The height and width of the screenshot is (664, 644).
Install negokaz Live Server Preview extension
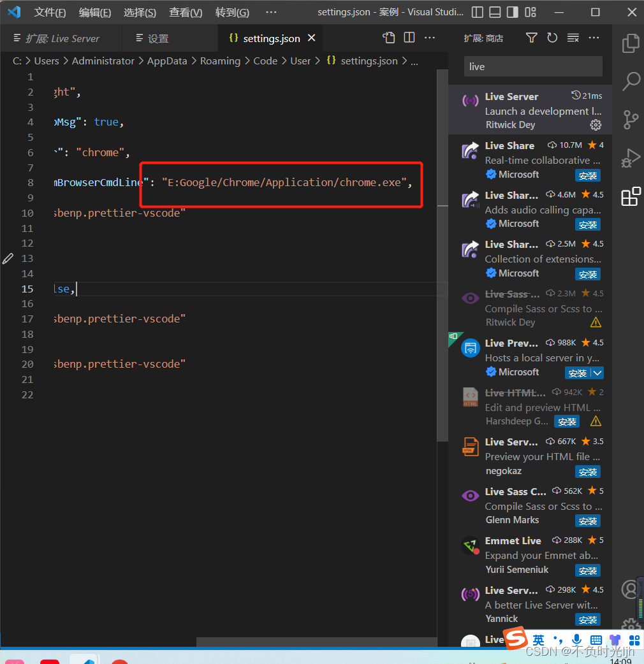[x=588, y=472]
